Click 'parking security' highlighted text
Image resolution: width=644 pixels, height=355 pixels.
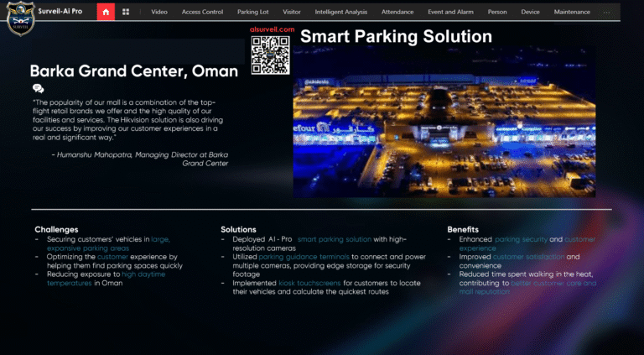(x=521, y=239)
